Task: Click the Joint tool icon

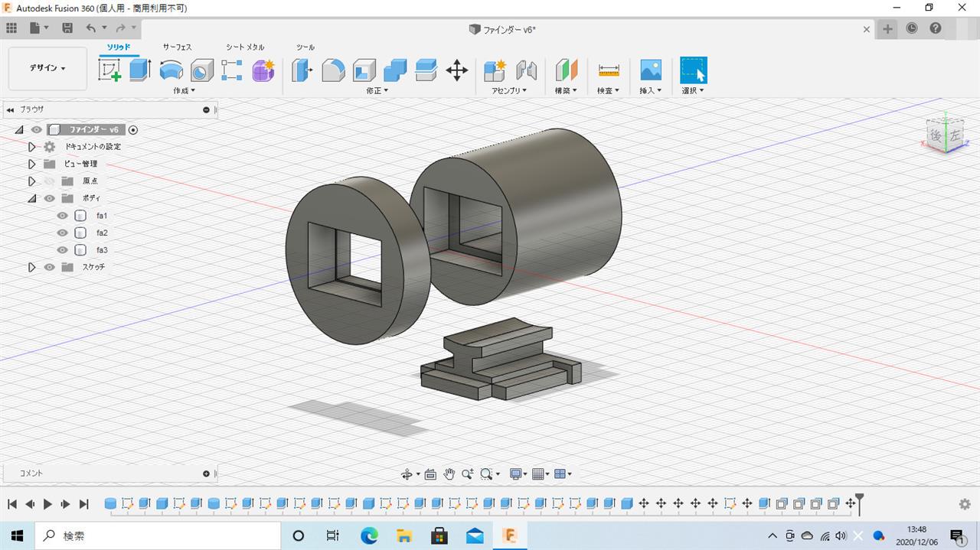Action: click(526, 70)
